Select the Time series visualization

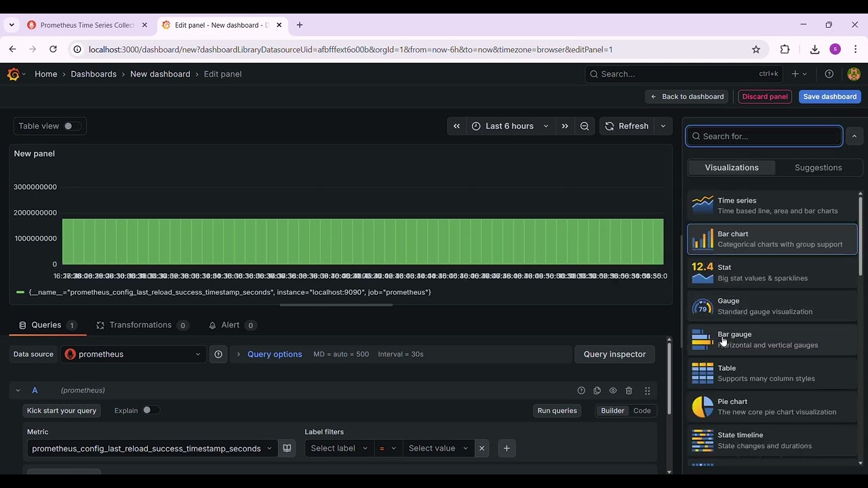click(772, 205)
